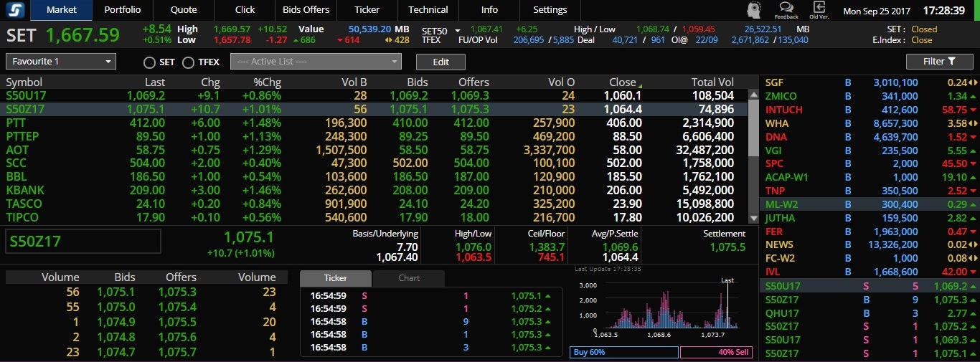Select the Ticker sub-tab above trade list

click(x=336, y=278)
